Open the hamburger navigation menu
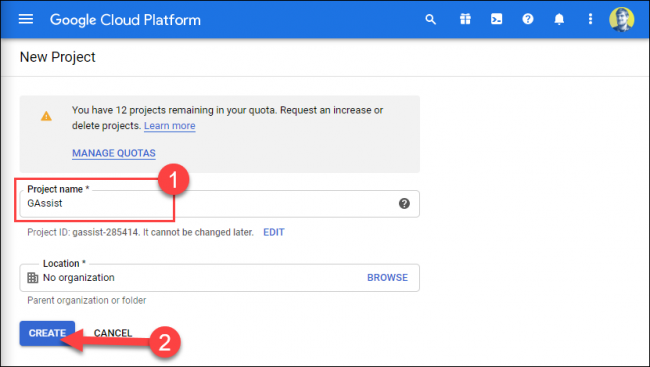The image size is (650, 367). (26, 19)
